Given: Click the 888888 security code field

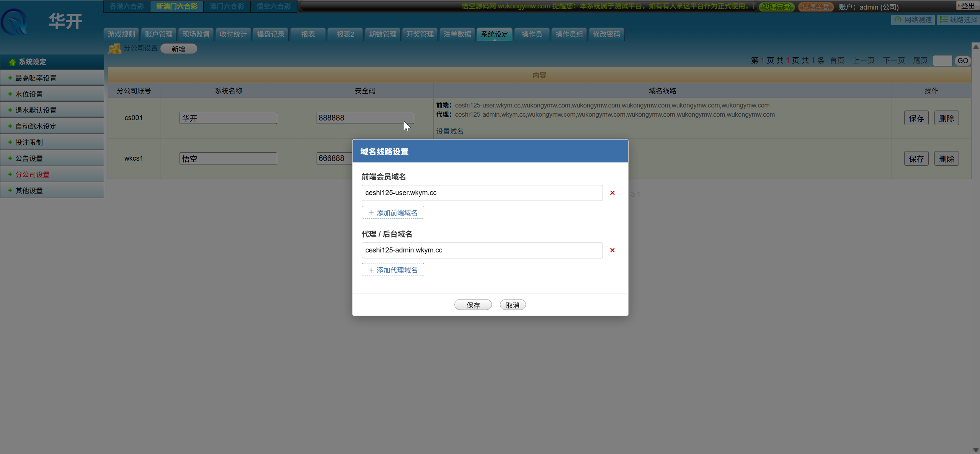Looking at the screenshot, I should (x=365, y=118).
